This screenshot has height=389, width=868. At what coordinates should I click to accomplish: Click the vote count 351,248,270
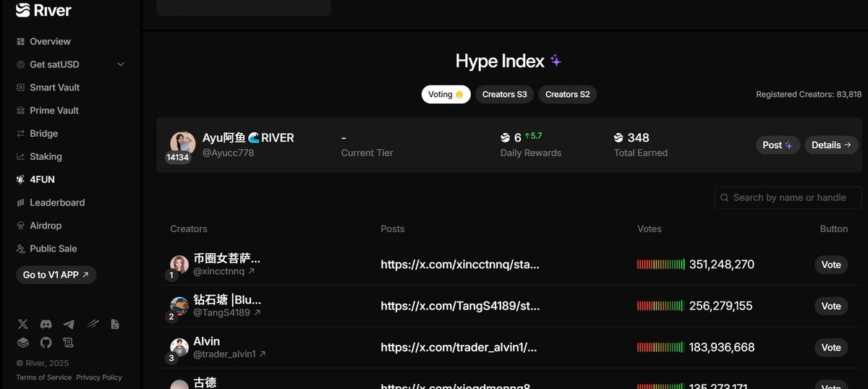tap(722, 265)
